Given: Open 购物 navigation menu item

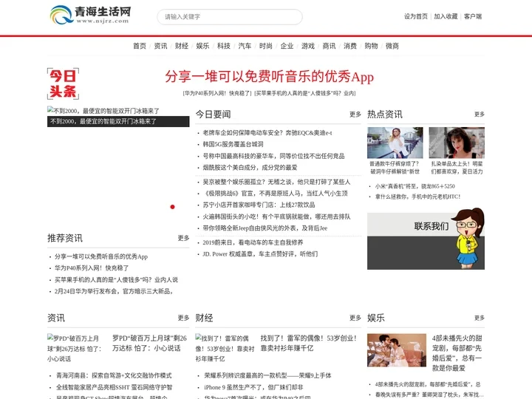Looking at the screenshot, I should pos(371,46).
